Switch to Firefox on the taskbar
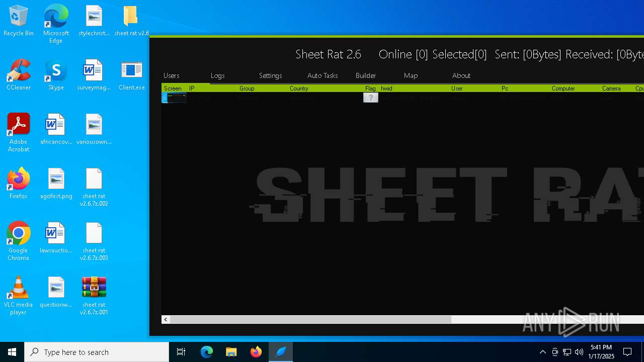Screen dimensions: 644x362 [x=256, y=352]
